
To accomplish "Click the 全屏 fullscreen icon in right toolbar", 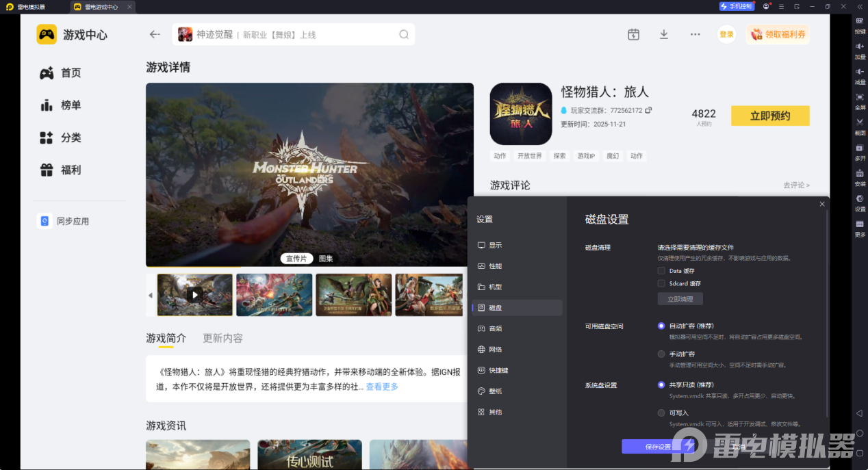I will click(860, 103).
